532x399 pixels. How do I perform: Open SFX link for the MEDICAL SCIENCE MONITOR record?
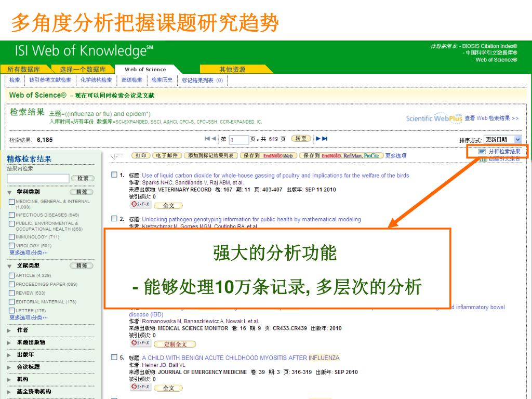[140, 343]
